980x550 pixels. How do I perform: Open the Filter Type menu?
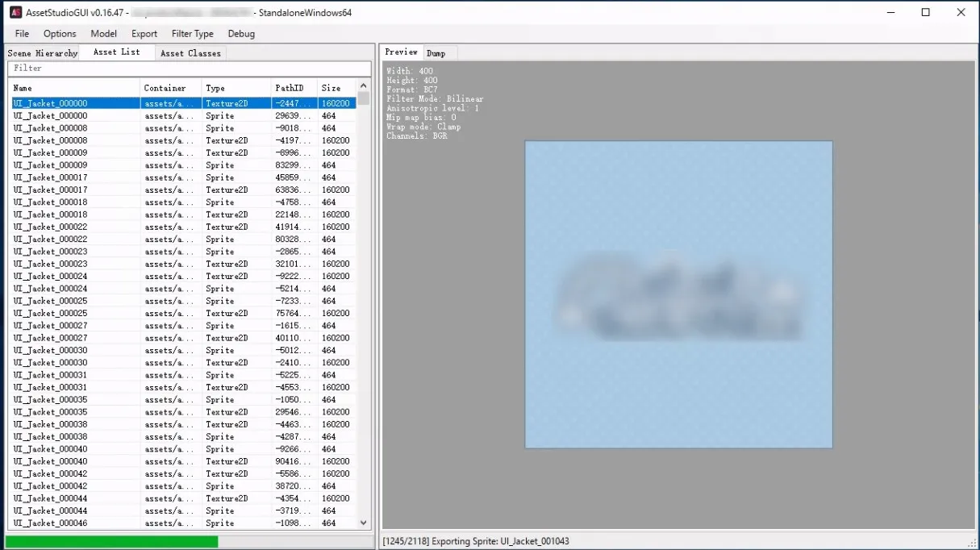click(192, 34)
